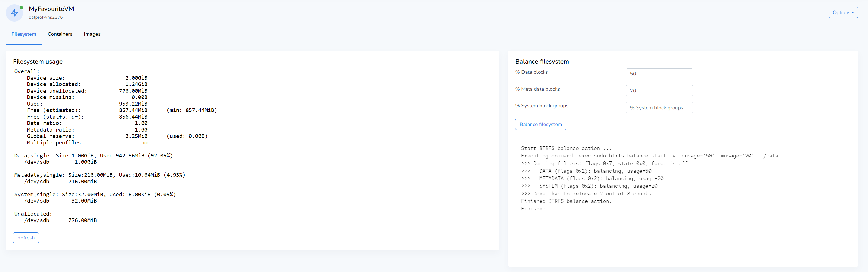Click the 'Filesystem usage' panel heading
The height and width of the screenshot is (272, 868).
pyautogui.click(x=38, y=62)
